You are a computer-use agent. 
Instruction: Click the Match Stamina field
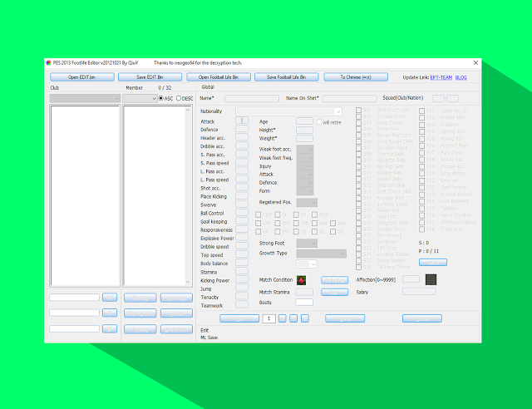point(304,292)
